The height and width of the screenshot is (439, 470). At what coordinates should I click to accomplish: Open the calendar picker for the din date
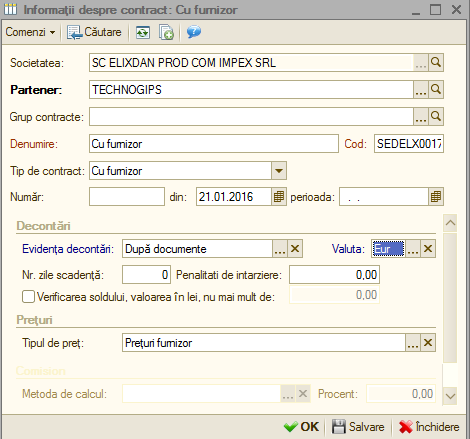pyautogui.click(x=279, y=197)
